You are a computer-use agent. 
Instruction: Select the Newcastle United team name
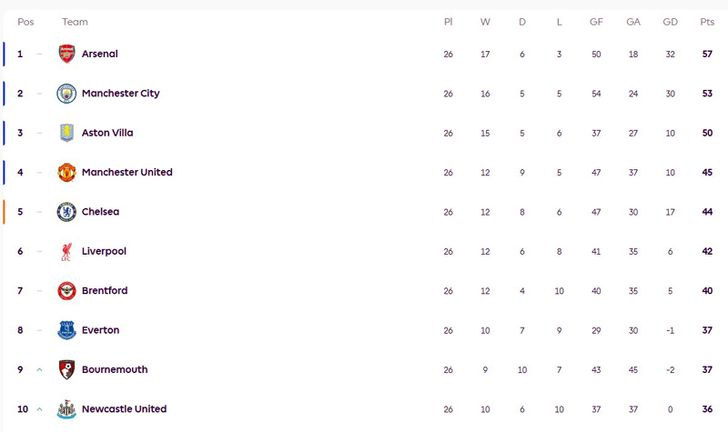(124, 409)
